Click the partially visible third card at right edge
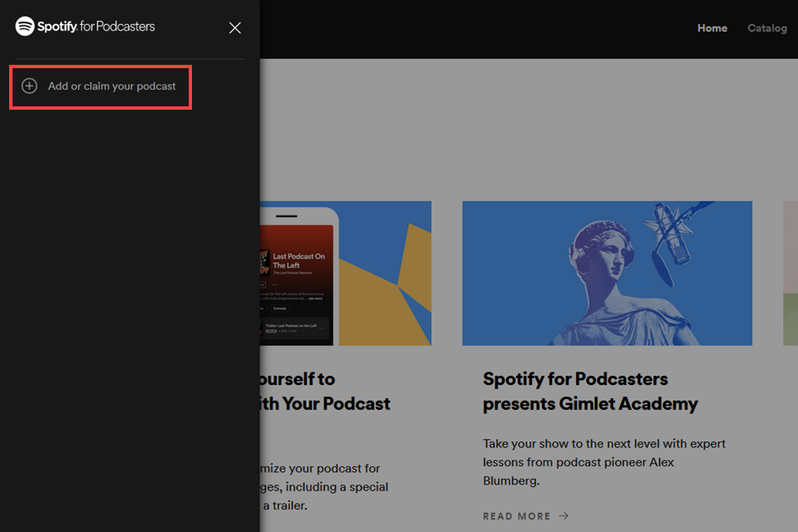Screen dimensions: 798x532 coord(790,273)
